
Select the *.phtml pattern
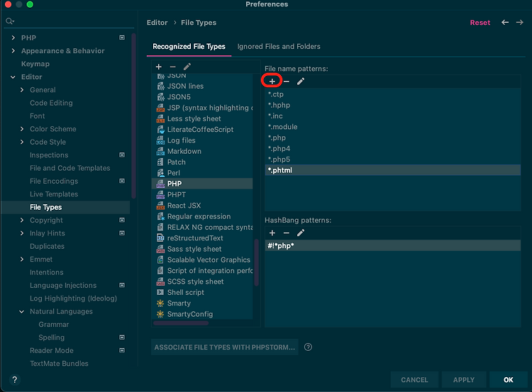[392, 170]
